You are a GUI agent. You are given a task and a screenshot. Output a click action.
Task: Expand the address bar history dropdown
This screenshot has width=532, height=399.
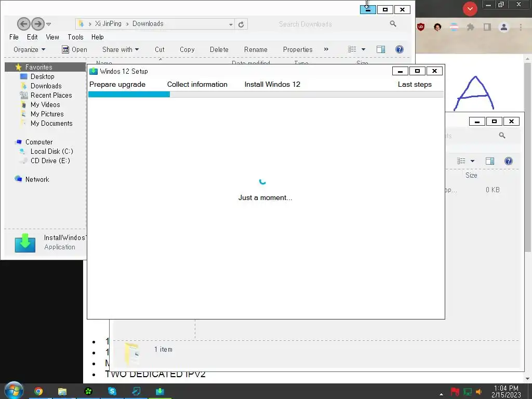coord(231,24)
